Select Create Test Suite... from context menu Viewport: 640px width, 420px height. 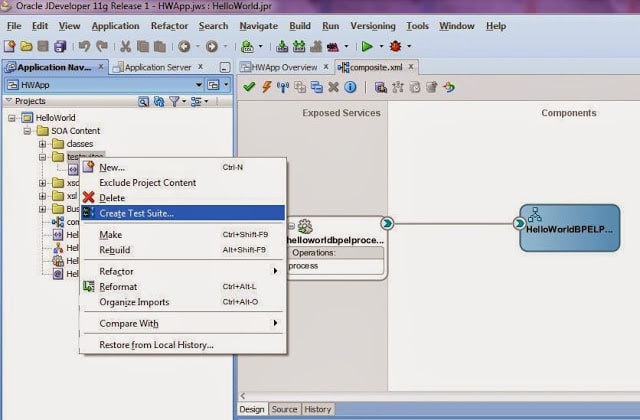(x=183, y=213)
